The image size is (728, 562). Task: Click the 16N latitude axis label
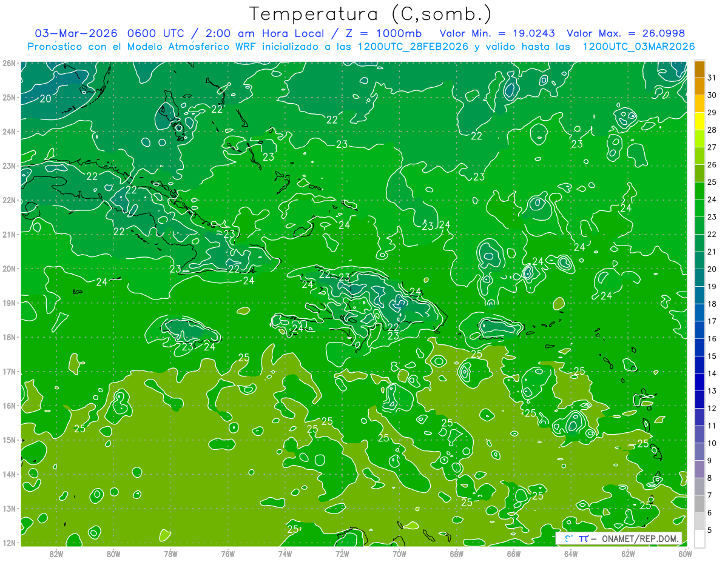pos(8,406)
